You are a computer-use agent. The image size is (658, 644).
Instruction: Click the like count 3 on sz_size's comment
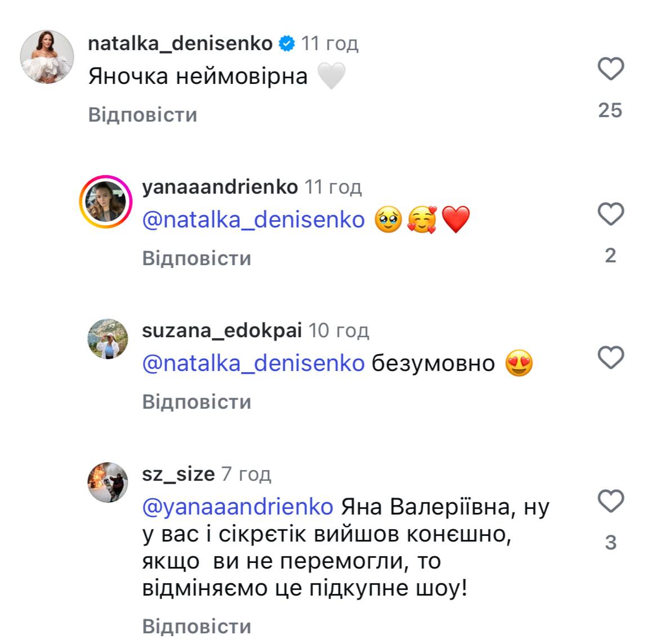tap(610, 542)
